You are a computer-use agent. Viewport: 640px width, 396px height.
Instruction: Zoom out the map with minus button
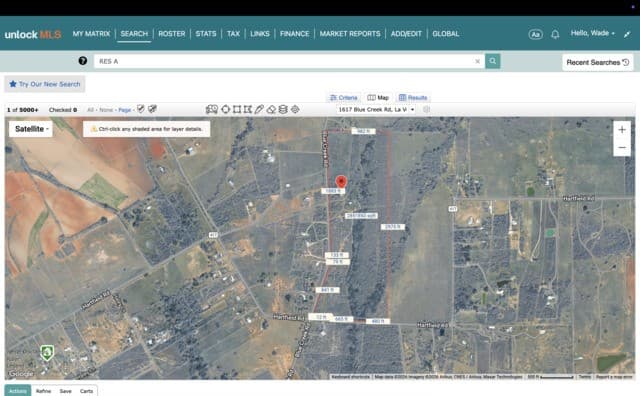click(x=622, y=147)
